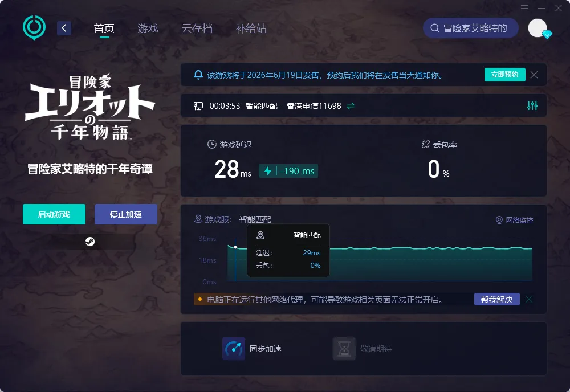Click the game logo artwork
The width and height of the screenshot is (570, 392).
pyautogui.click(x=90, y=108)
